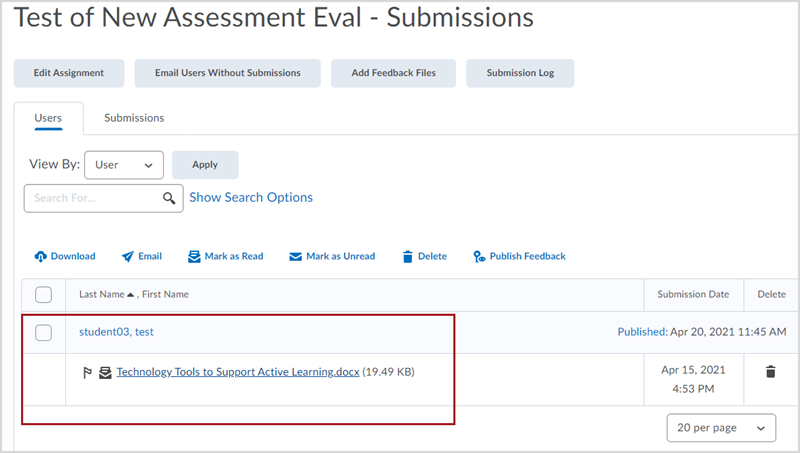The image size is (800, 453).
Task: Delete the Apr 15 submission via trash icon
Action: coord(770,372)
